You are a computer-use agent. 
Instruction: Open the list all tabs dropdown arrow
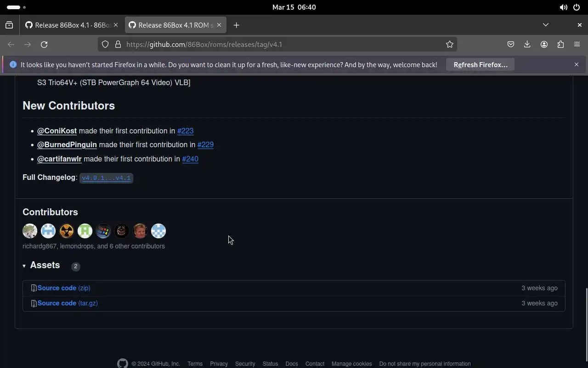click(546, 25)
